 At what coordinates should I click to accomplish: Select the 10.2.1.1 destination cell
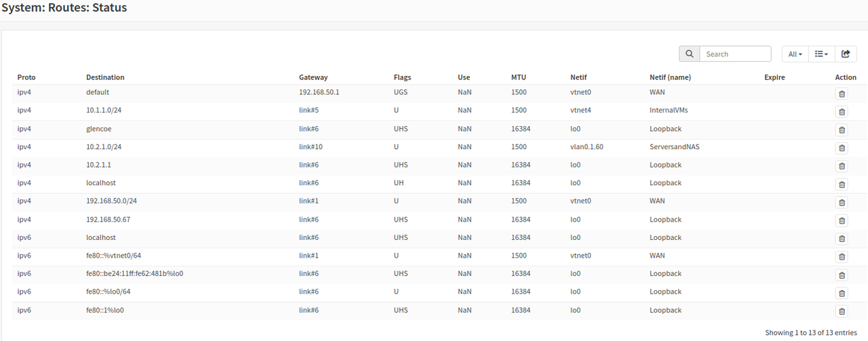click(98, 165)
